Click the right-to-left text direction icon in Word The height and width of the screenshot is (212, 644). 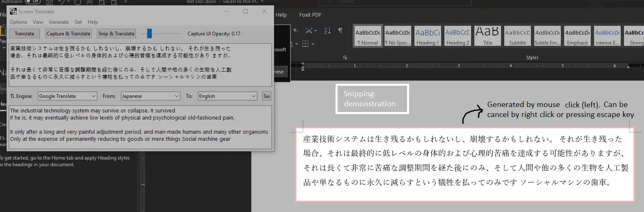coord(296,30)
